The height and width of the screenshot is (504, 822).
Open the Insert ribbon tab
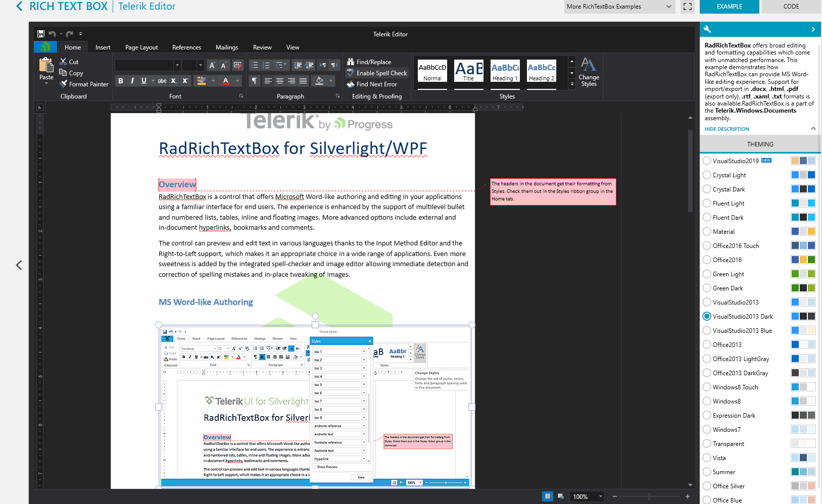[x=103, y=47]
